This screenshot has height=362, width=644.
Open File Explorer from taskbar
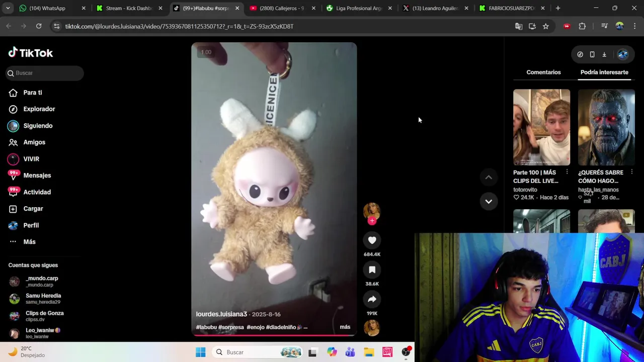click(369, 352)
